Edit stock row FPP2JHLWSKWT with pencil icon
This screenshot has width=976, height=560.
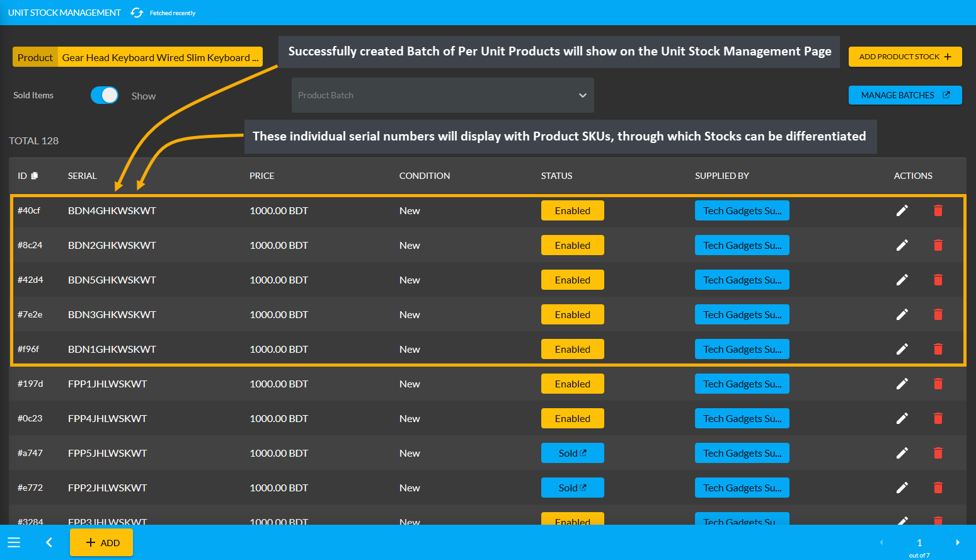(x=902, y=488)
